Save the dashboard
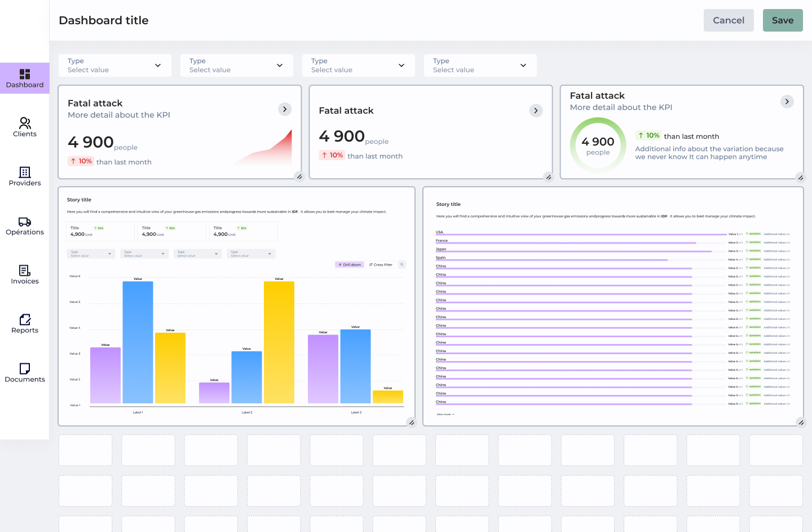This screenshot has height=532, width=812. coord(783,20)
